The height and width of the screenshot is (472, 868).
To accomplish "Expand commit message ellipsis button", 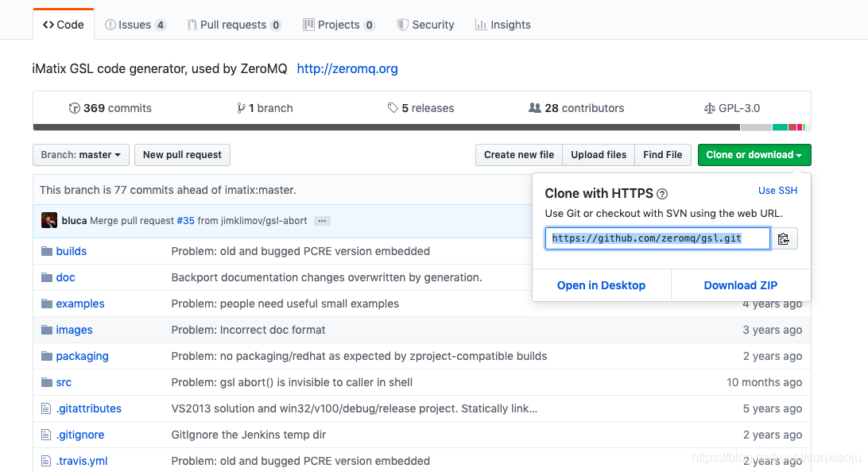I will pyautogui.click(x=322, y=221).
